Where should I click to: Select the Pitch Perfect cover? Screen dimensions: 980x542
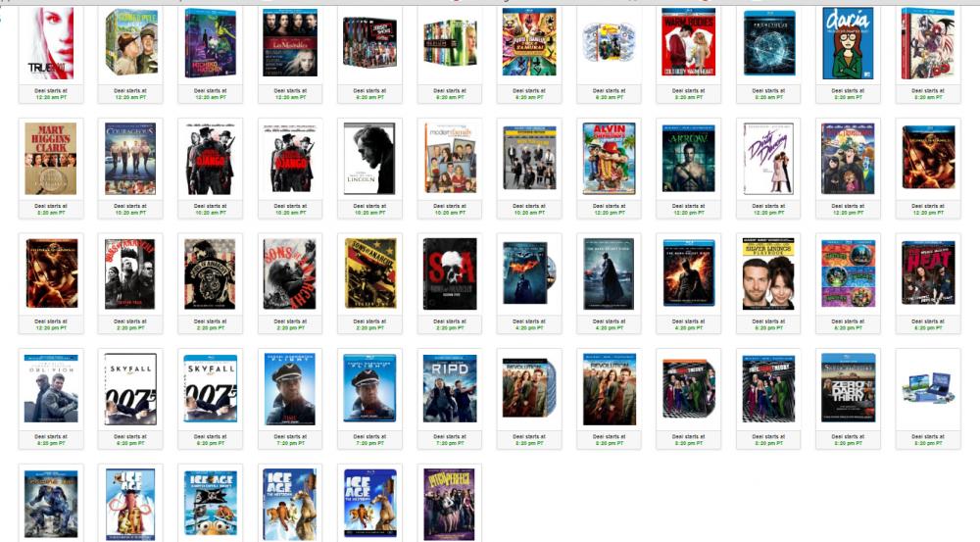tap(450, 505)
